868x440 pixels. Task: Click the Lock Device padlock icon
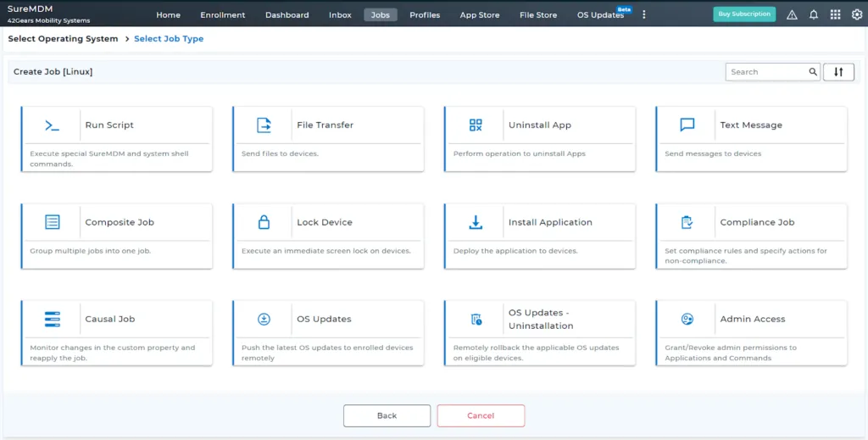(264, 222)
